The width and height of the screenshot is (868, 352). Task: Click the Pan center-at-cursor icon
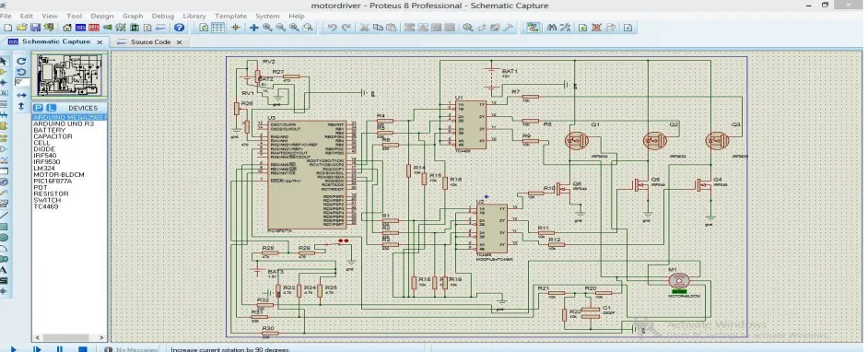pyautogui.click(x=254, y=27)
